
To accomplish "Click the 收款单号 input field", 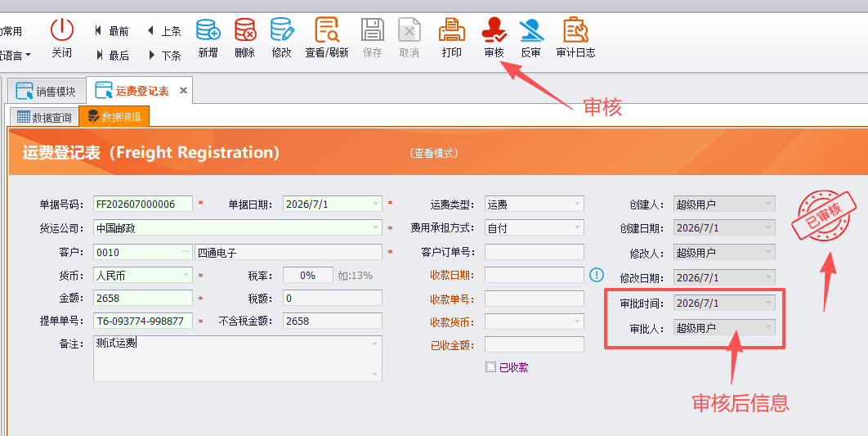I will [535, 299].
